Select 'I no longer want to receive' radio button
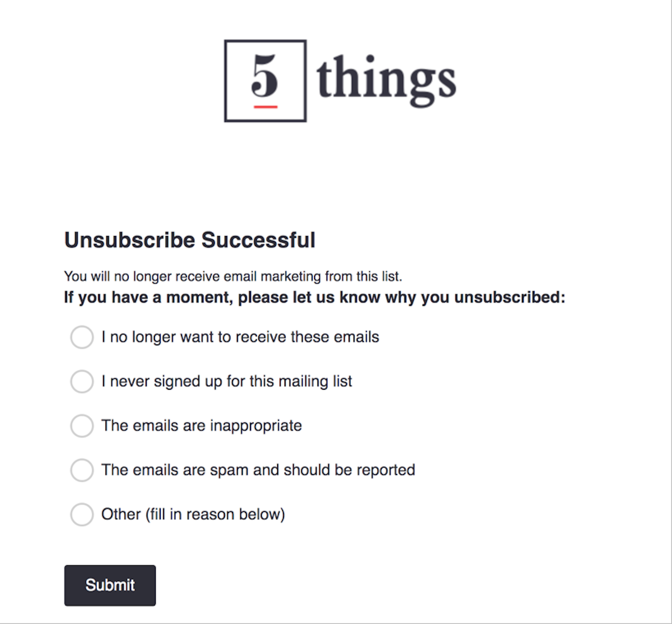Screen dimensions: 672x624 [82, 337]
